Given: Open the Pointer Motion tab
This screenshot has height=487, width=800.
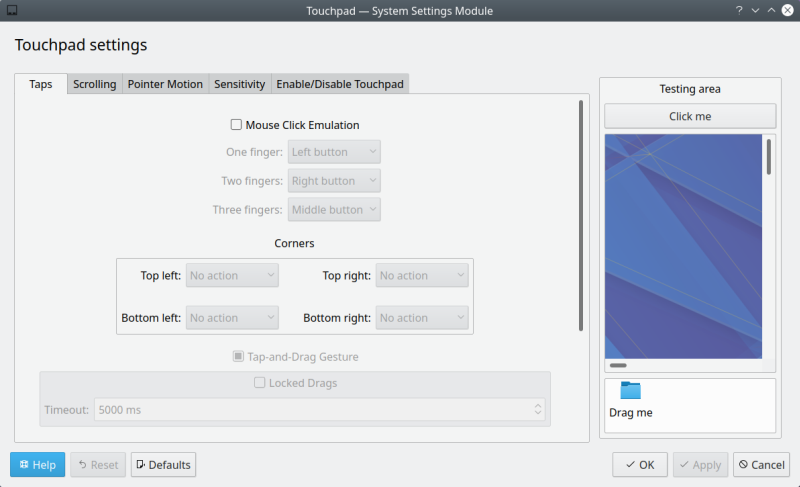Looking at the screenshot, I should (x=165, y=84).
